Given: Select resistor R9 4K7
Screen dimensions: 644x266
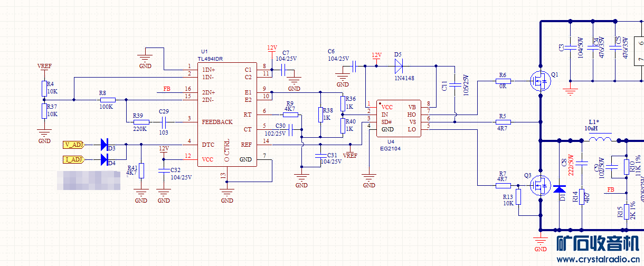Looking at the screenshot, I should (x=290, y=115).
